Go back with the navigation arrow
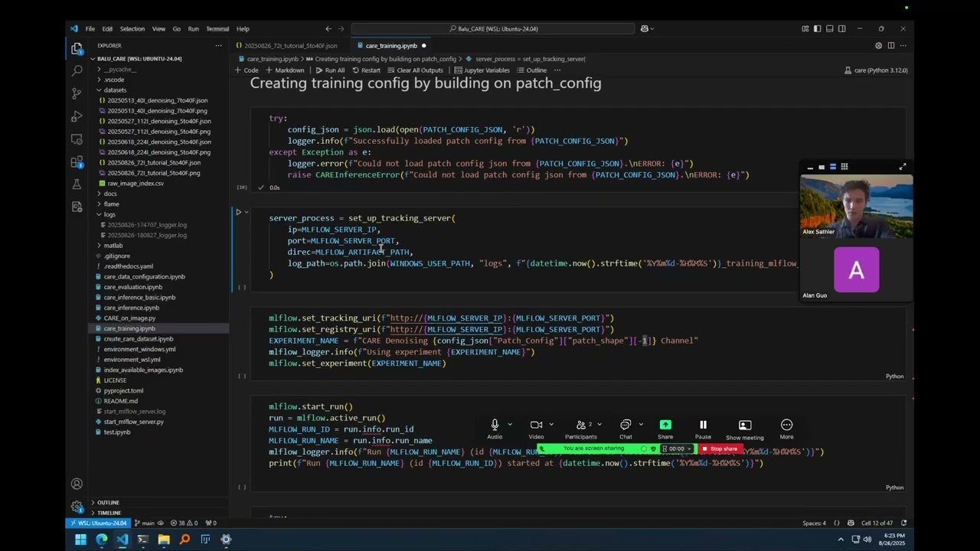This screenshot has height=551, width=980. coord(328,29)
